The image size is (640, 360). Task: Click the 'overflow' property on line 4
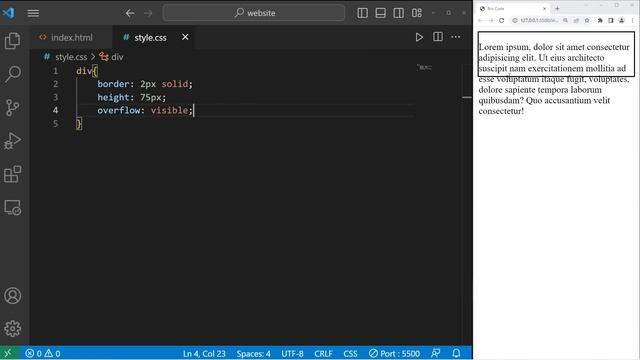[118, 111]
